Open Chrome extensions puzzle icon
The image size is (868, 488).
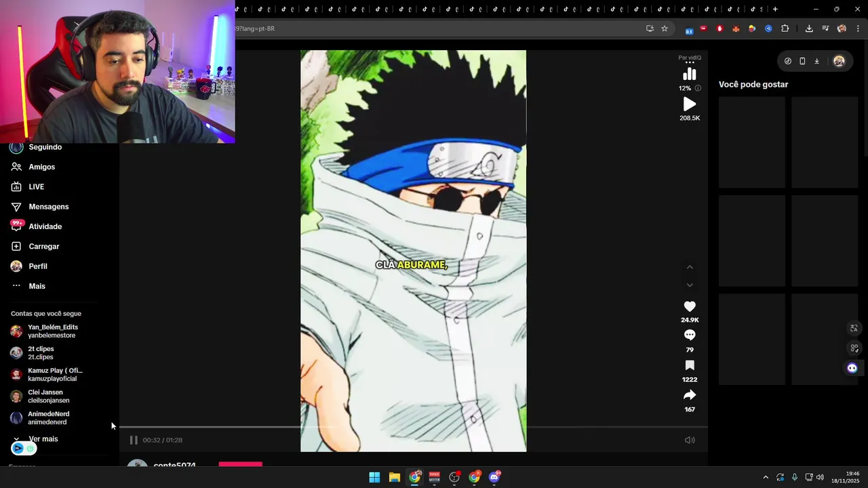785,28
